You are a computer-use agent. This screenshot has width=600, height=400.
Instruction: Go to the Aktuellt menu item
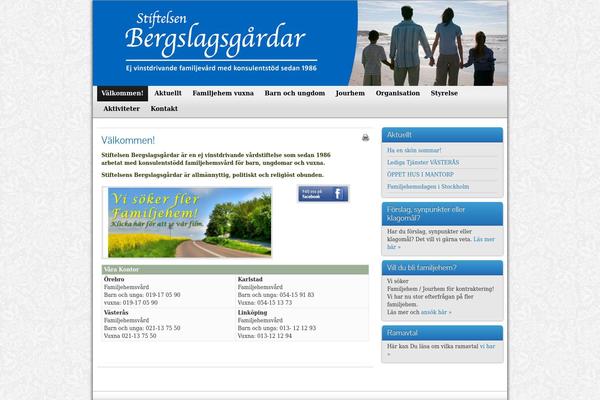pos(168,93)
